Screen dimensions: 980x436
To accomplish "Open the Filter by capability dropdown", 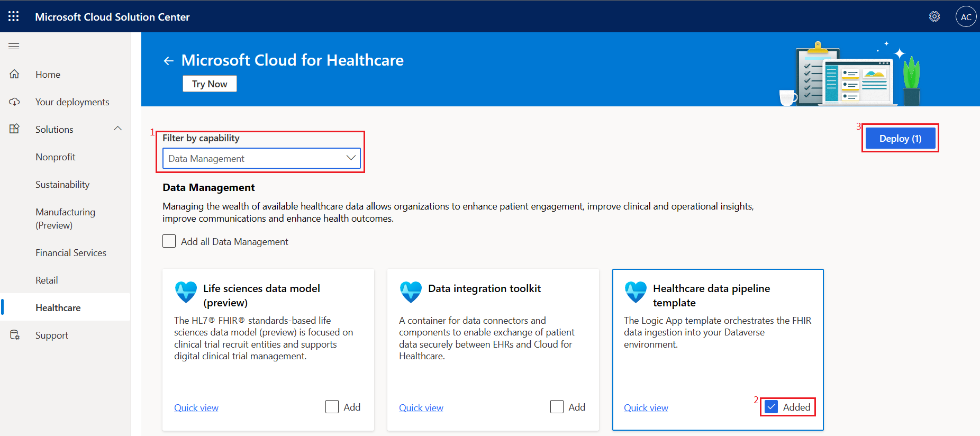I will click(x=261, y=158).
